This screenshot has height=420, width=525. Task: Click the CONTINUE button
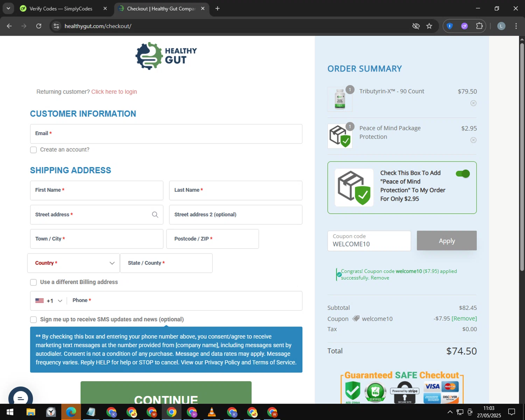tap(166, 393)
